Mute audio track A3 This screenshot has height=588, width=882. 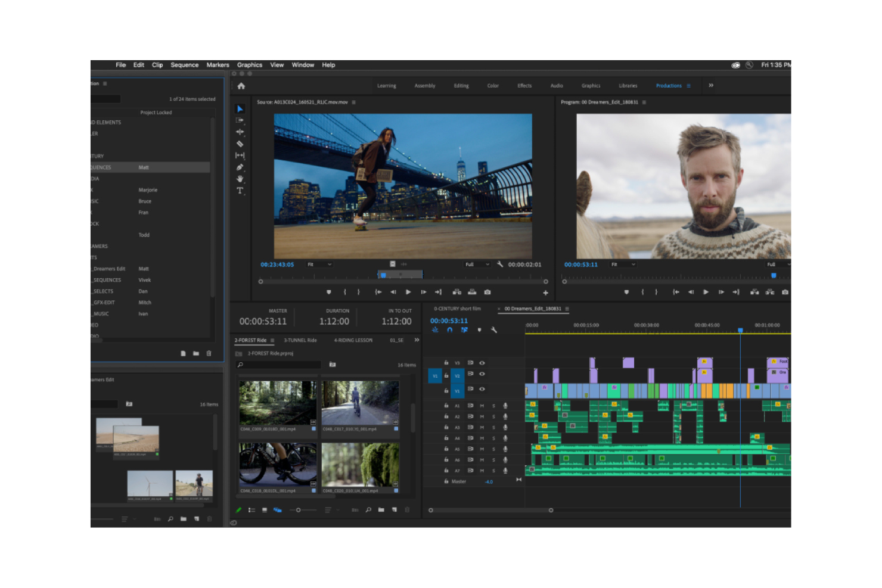pyautogui.click(x=483, y=427)
